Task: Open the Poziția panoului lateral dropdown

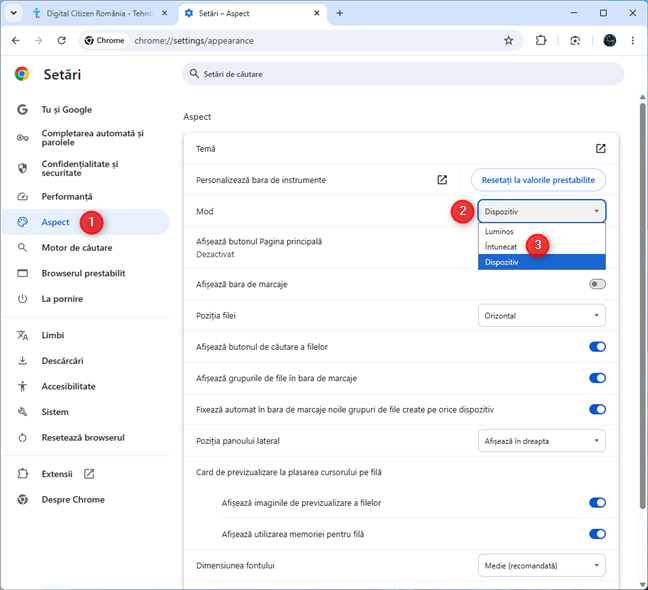Action: click(x=541, y=441)
